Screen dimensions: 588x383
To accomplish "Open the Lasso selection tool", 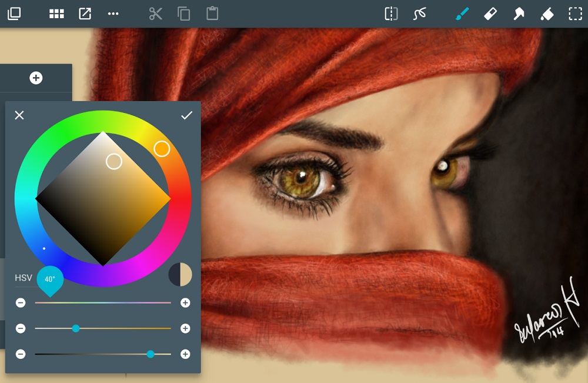I will (420, 14).
